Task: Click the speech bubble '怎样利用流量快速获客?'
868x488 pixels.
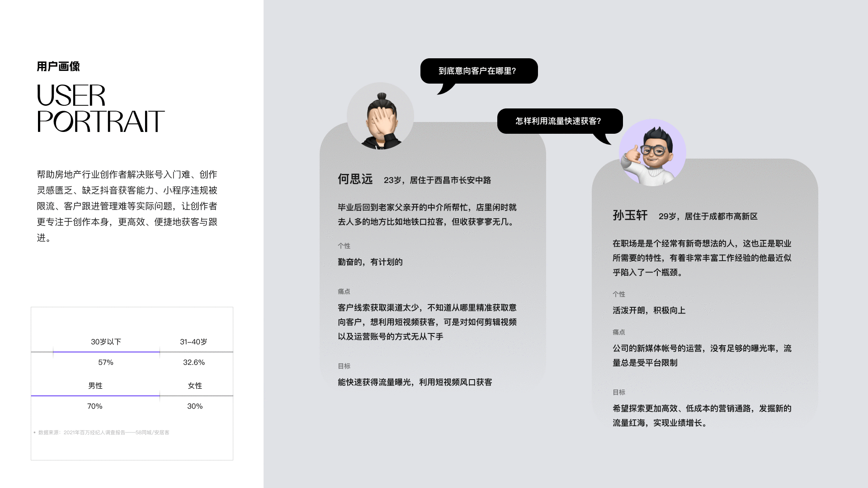Action: (x=560, y=121)
